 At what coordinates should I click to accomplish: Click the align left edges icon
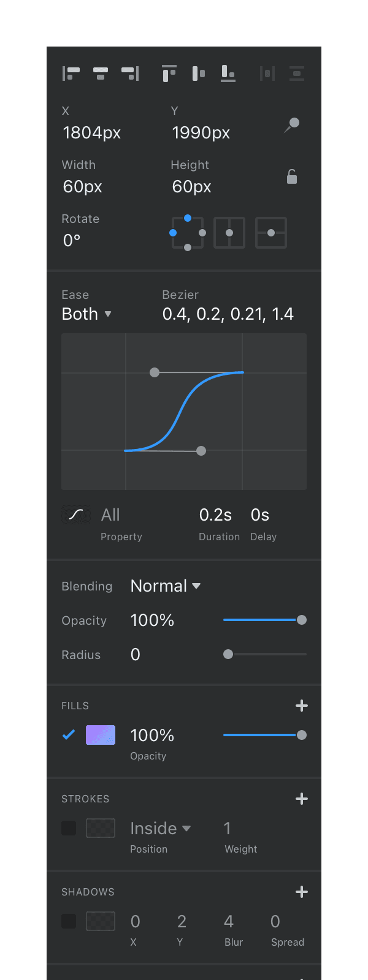point(71,73)
